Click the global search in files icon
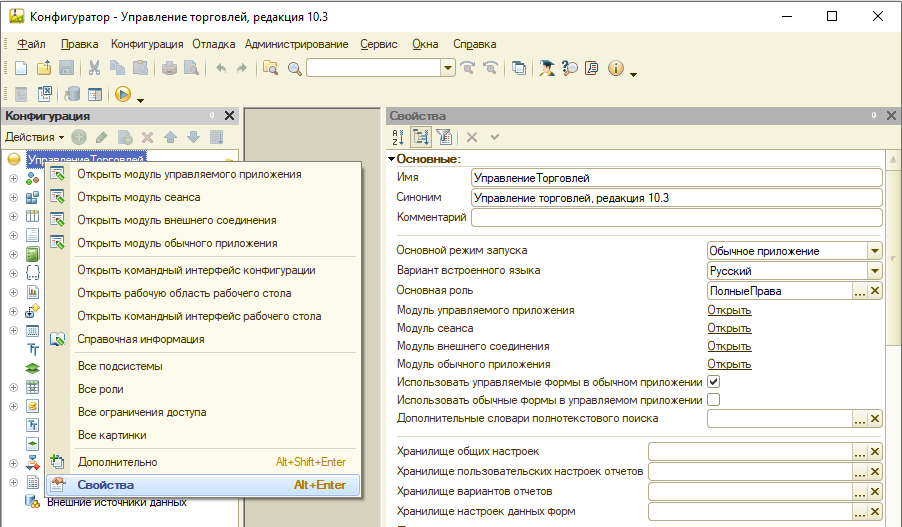The image size is (902, 527). tap(270, 68)
